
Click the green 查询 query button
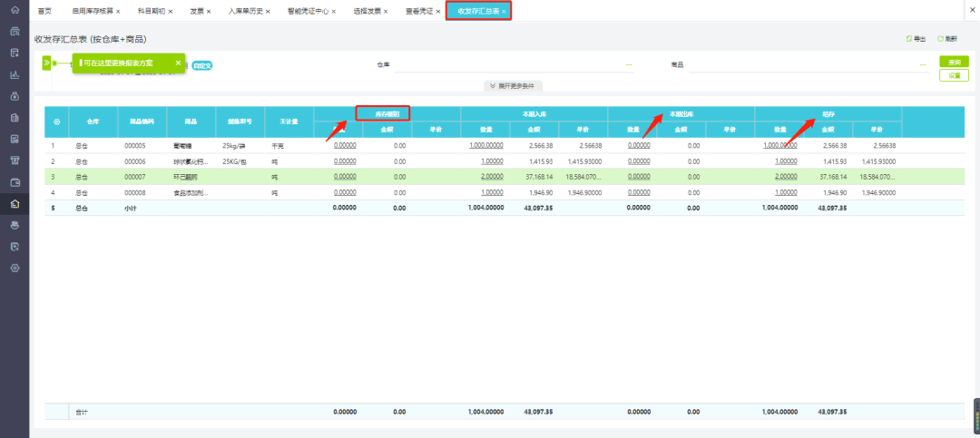pyautogui.click(x=954, y=62)
